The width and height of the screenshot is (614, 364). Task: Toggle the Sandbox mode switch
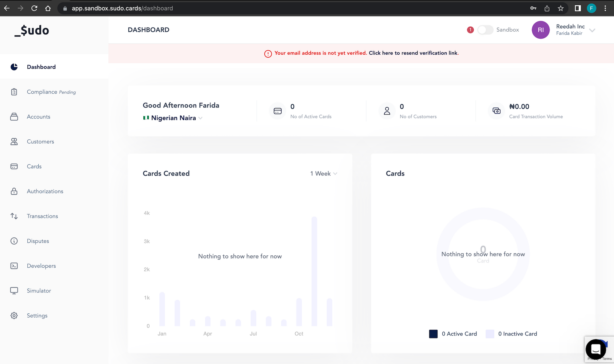(484, 29)
